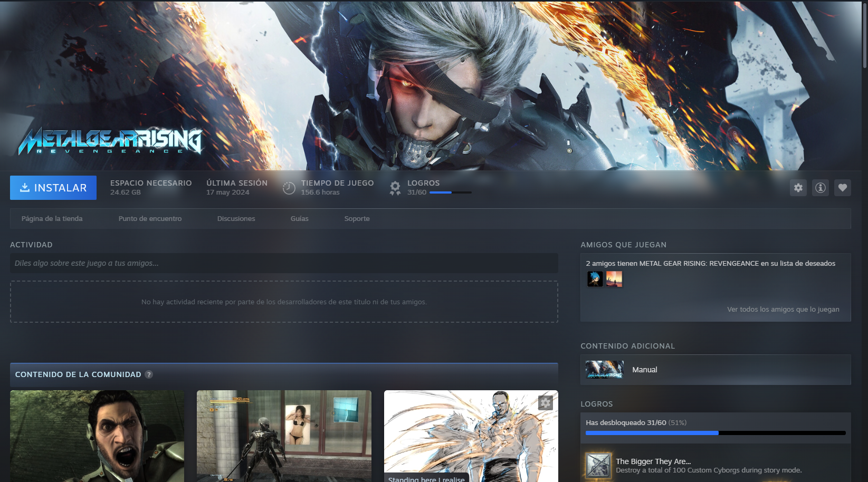Open the blue-haired friend avatar
The height and width of the screenshot is (482, 868).
click(595, 279)
